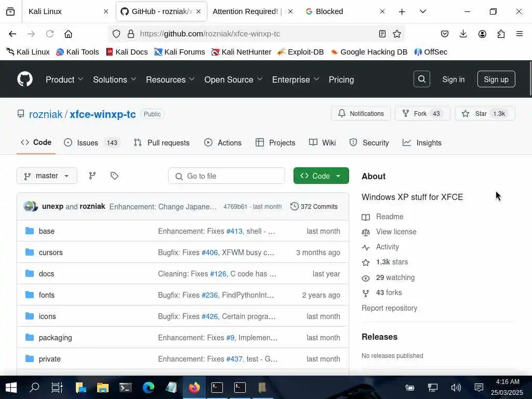Click the browser back arrow
The width and height of the screenshot is (532, 399).
[12, 34]
